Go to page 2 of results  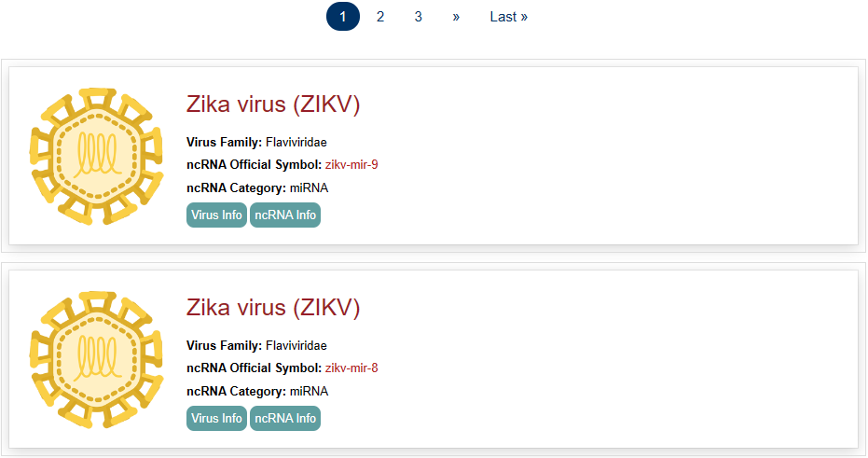tap(380, 17)
